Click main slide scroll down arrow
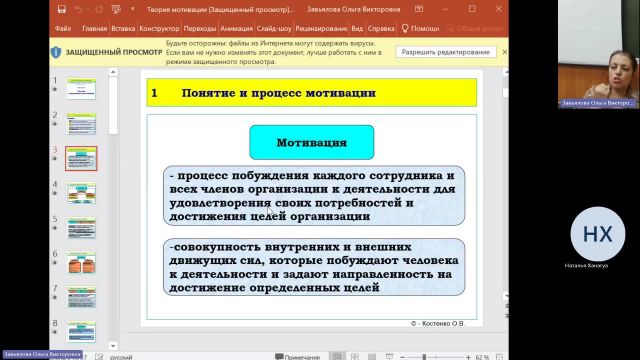Viewport: 640px width, 360px height. 506,296
